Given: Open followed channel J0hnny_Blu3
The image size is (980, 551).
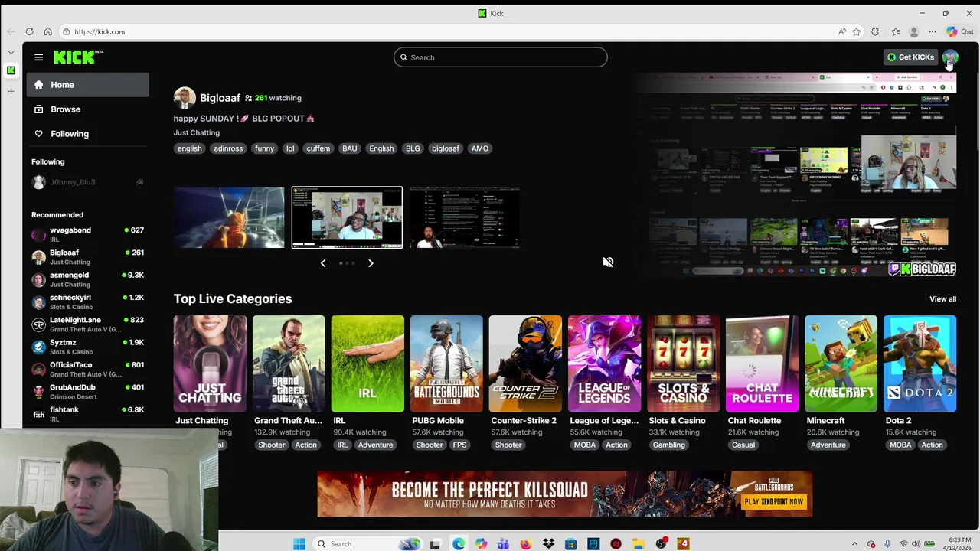Looking at the screenshot, I should (88, 182).
